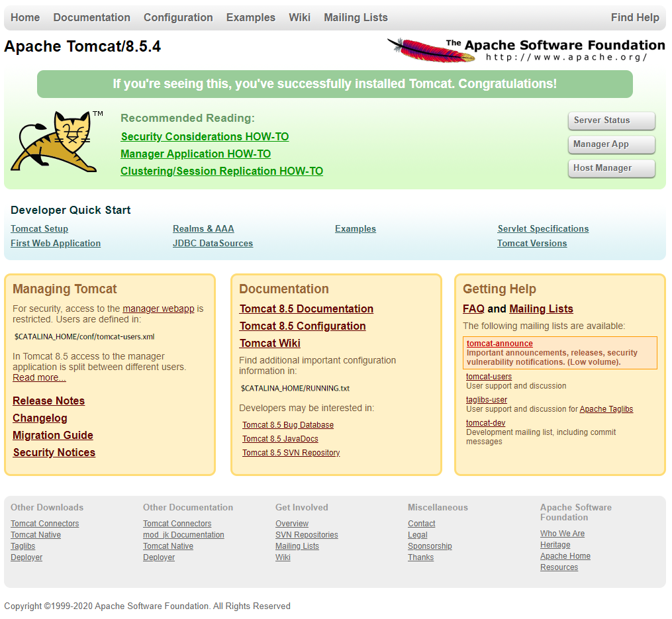Open Release Notes link
This screenshot has height=619, width=672.
pyautogui.click(x=49, y=401)
